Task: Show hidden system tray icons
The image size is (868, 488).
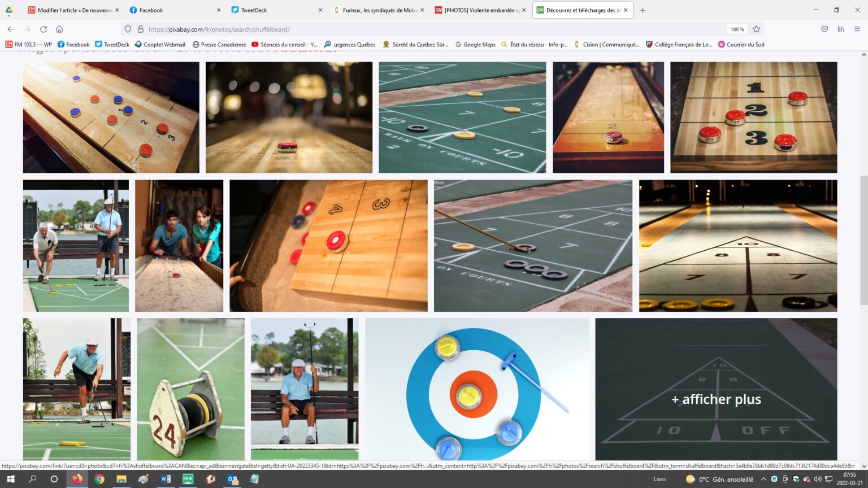Action: click(x=763, y=479)
